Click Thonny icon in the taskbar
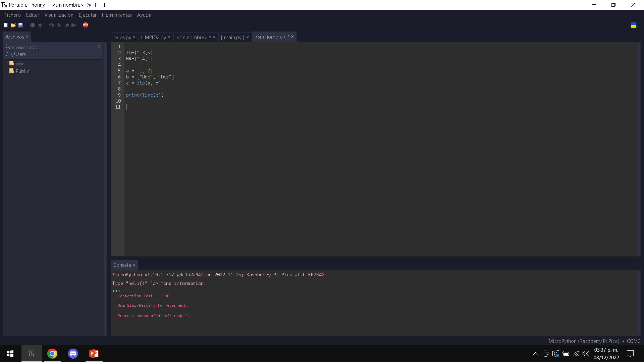The width and height of the screenshot is (644, 362). tap(32, 354)
